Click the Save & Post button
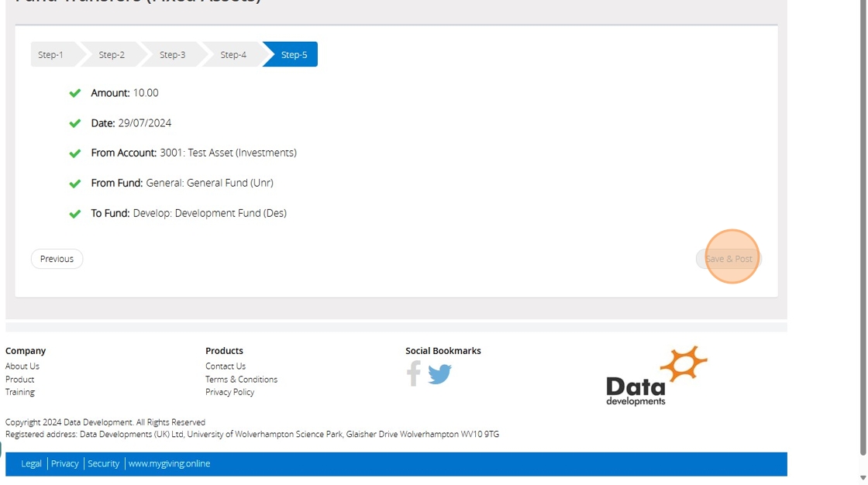This screenshot has height=485, width=868. 728,259
